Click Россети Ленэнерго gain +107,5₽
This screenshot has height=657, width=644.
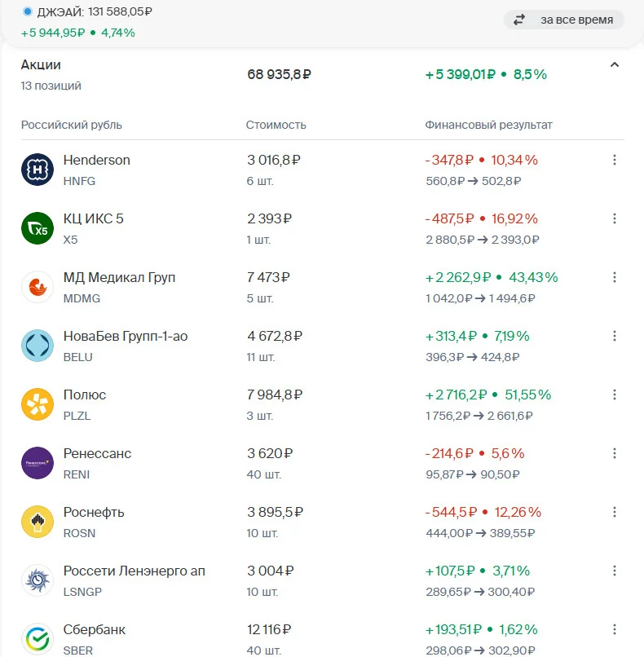pos(450,571)
